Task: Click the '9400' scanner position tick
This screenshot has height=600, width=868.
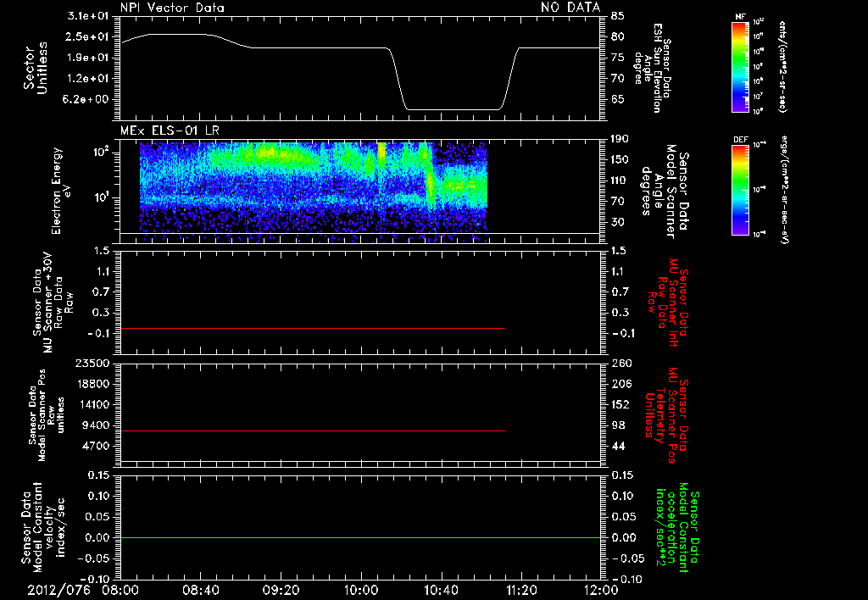Action: (95, 425)
